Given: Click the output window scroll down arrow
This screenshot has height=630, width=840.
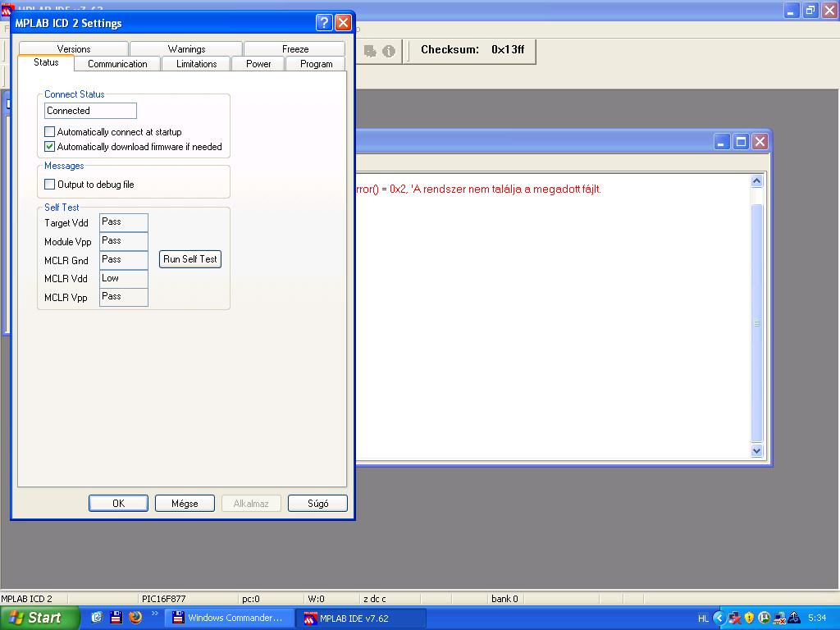Looking at the screenshot, I should pyautogui.click(x=756, y=451).
